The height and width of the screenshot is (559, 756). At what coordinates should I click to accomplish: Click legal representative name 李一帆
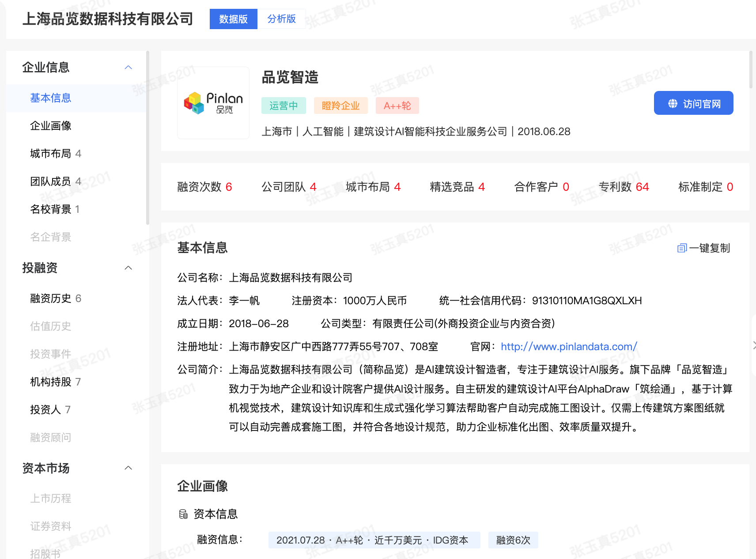point(244,301)
